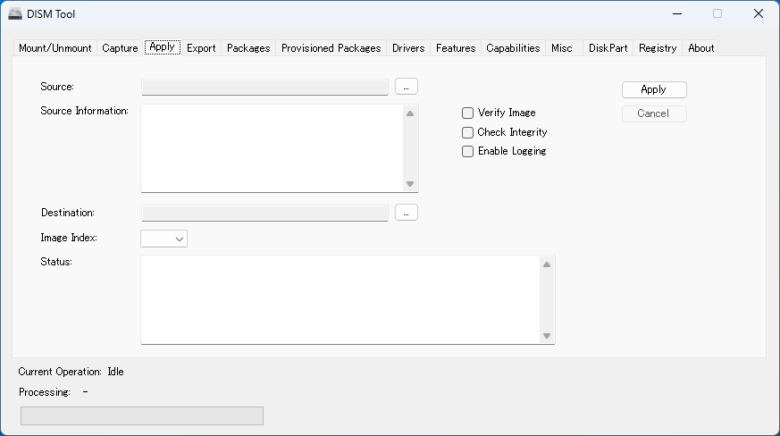Click Source Information scroll down arrow
Viewport: 780px width, 436px height.
[410, 184]
